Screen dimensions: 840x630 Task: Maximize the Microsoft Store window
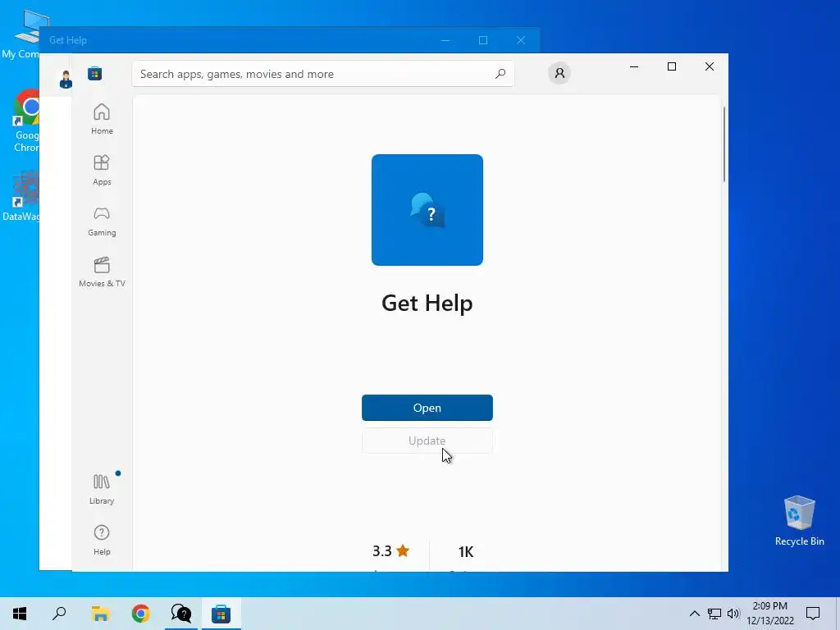click(x=672, y=67)
